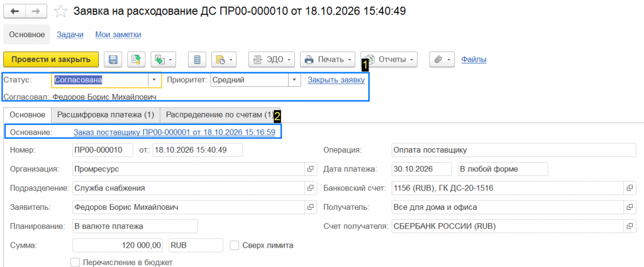Open Получатель via its open icon
The image size is (644, 267).
coord(630,207)
